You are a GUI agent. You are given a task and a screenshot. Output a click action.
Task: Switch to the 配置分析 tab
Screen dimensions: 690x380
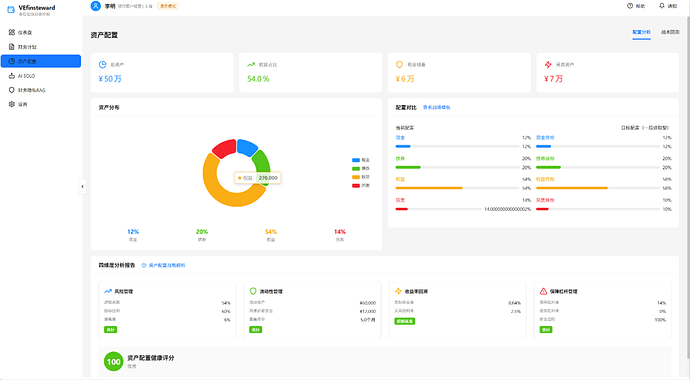tap(641, 32)
